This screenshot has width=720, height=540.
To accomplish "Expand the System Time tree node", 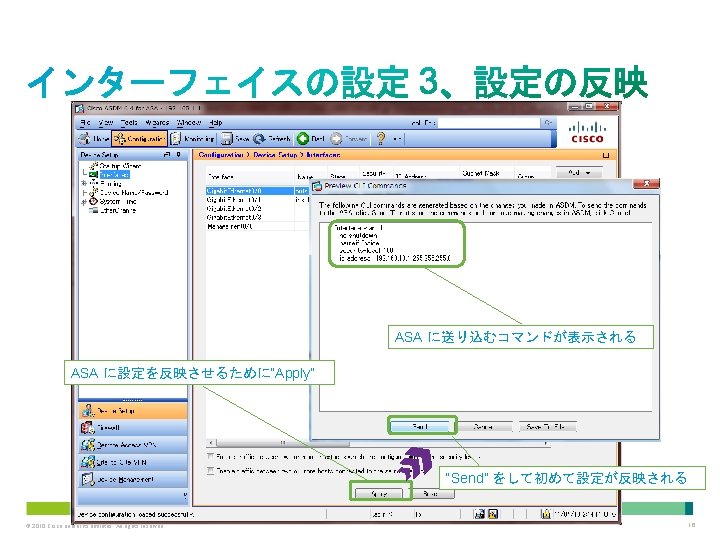I will pyautogui.click(x=84, y=202).
